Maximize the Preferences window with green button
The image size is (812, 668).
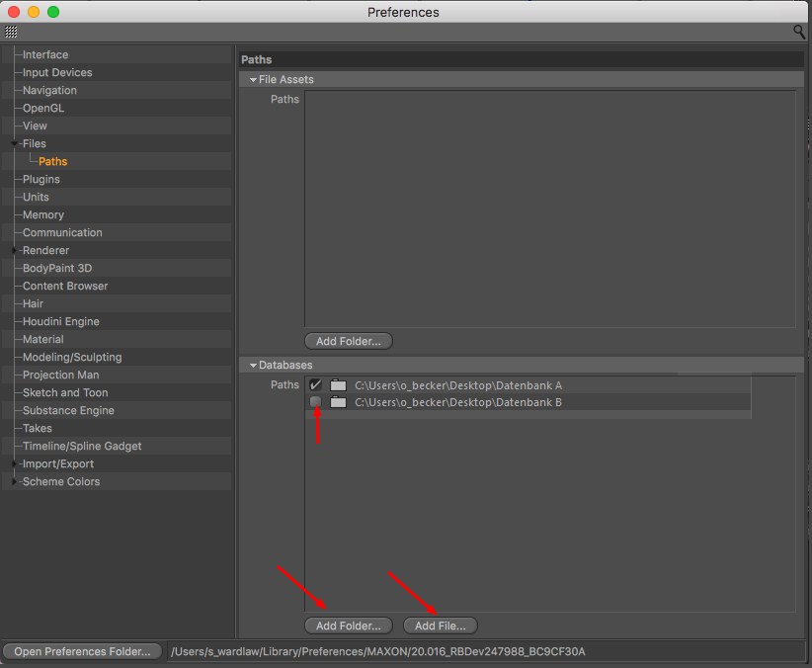click(53, 12)
